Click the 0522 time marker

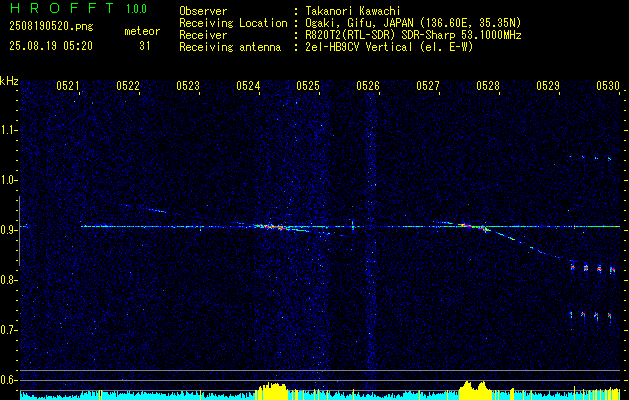128,85
